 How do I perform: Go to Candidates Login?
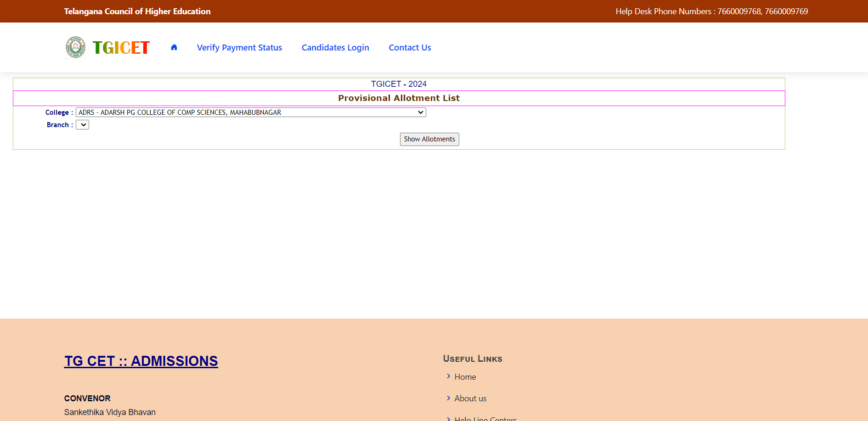335,48
